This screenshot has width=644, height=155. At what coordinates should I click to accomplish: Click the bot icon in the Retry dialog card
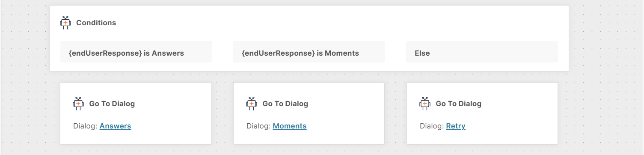click(x=425, y=104)
